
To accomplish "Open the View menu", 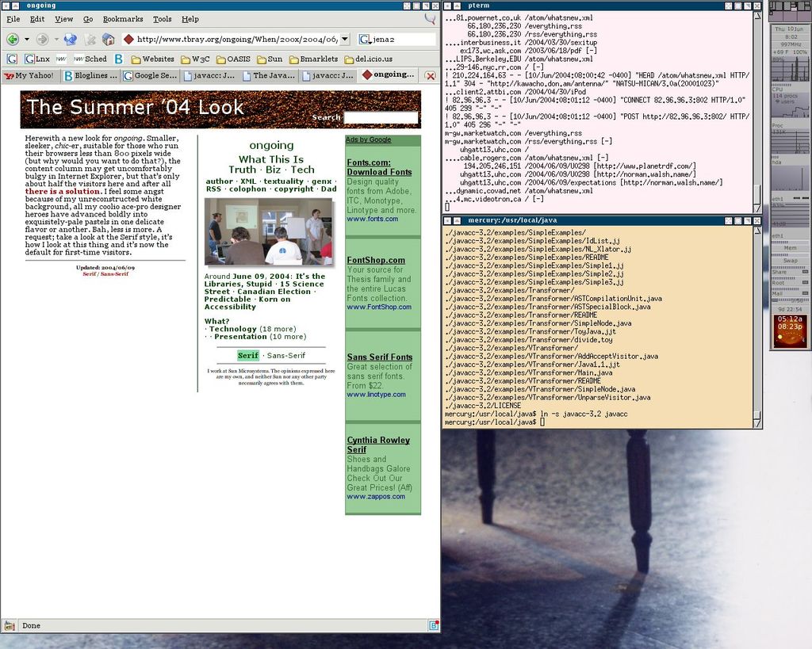I will coord(63,19).
